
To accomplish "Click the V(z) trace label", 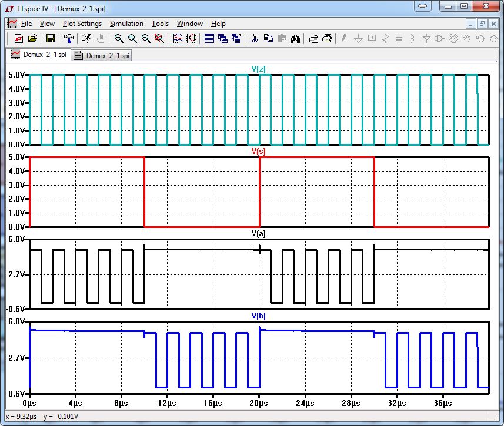I will pyautogui.click(x=259, y=69).
